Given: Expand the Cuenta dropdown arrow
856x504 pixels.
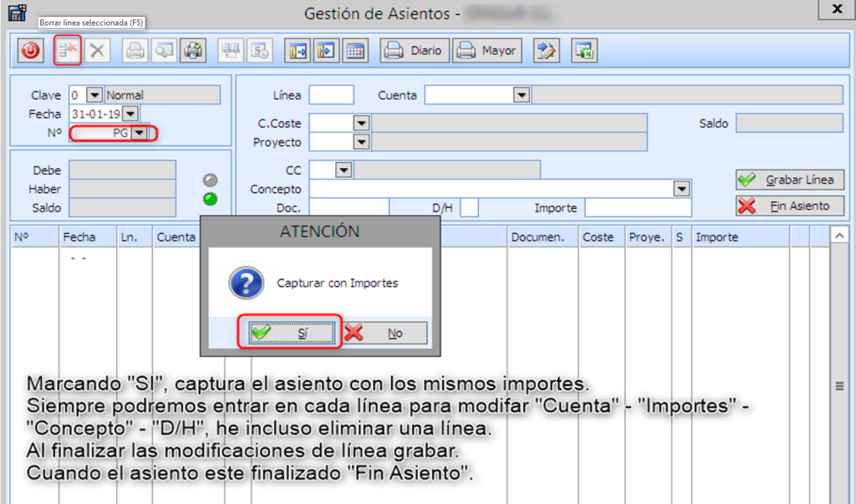Looking at the screenshot, I should [522, 95].
